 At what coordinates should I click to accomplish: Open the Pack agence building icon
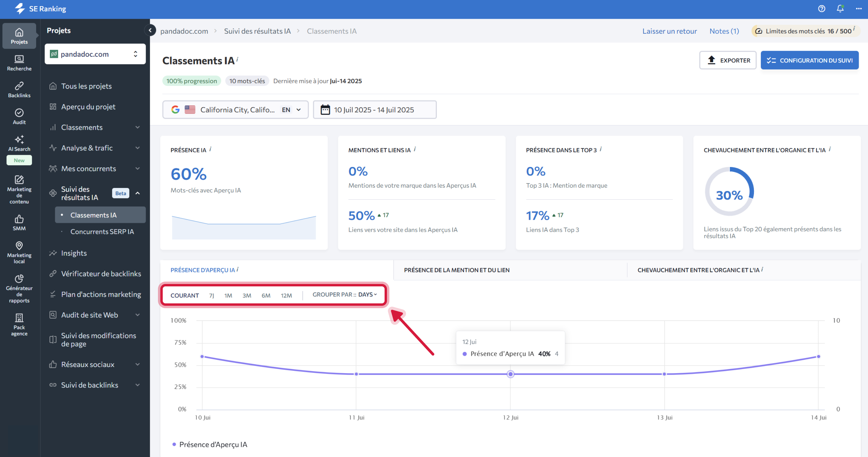click(x=19, y=325)
